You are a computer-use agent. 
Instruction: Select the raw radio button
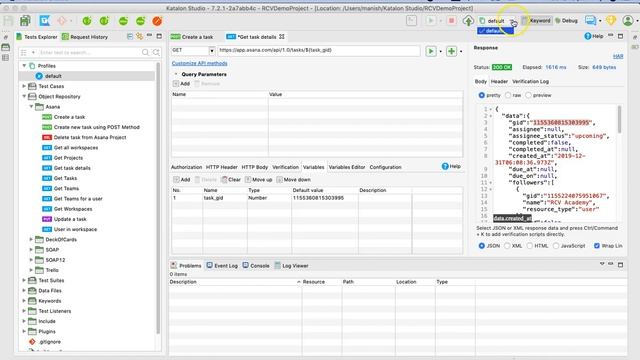tap(508, 95)
